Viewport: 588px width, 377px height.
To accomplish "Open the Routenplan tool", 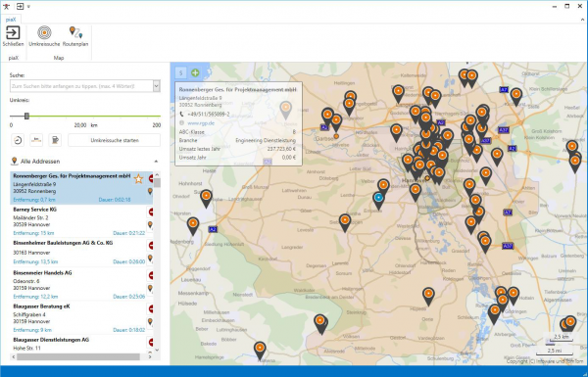I will 75,36.
